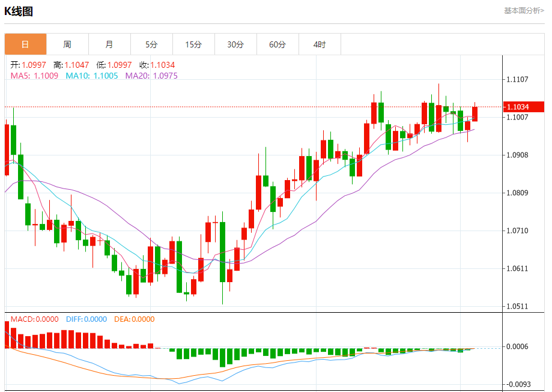Screen dimensions: 552x392
Task: Click the K线图 heading
Action: coord(19,11)
